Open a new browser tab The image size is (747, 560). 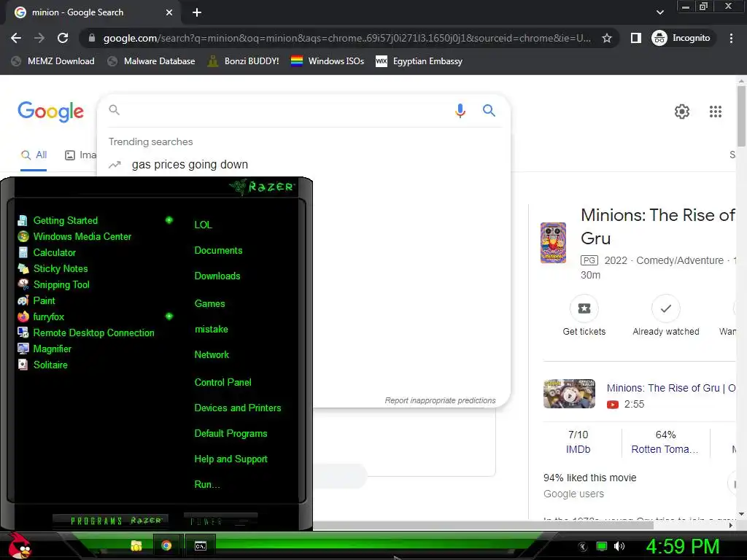197,12
